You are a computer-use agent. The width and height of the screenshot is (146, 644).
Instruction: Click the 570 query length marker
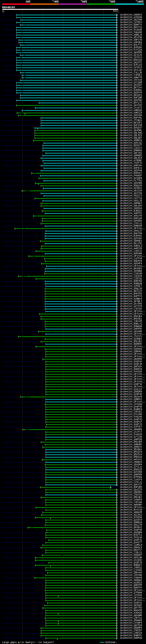(115, 11)
